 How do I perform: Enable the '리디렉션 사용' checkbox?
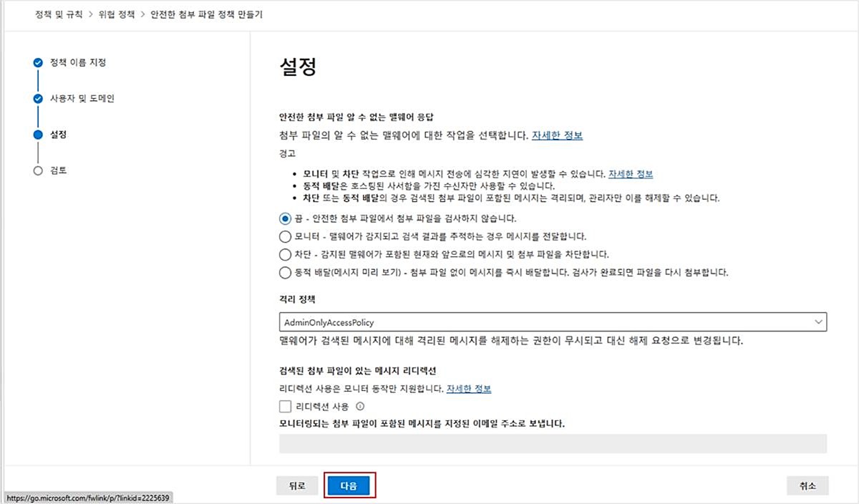286,407
